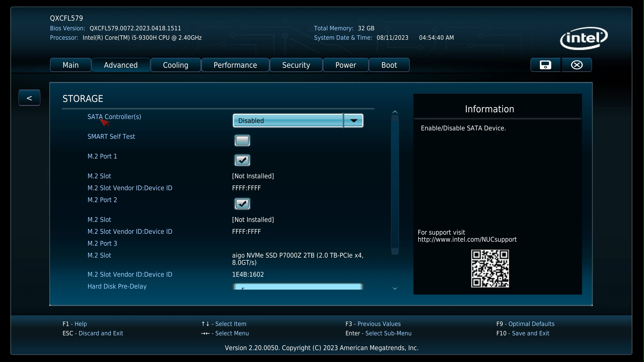Uncheck the M.2 Port 1 checkbox

pyautogui.click(x=242, y=160)
